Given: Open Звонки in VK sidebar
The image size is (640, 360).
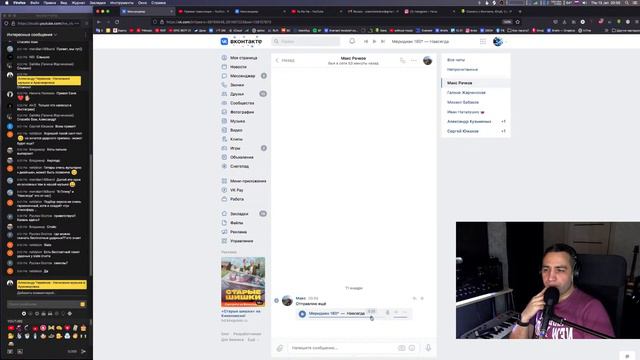Looking at the screenshot, I should pos(237,85).
